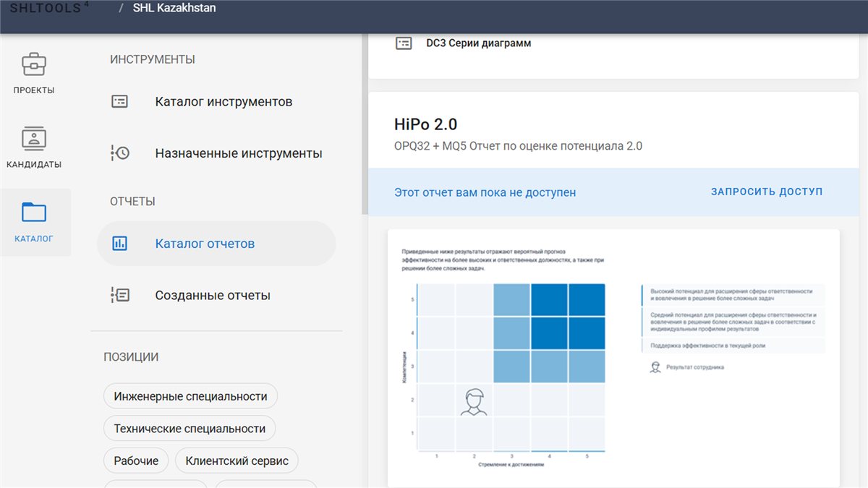Screen dimensions: 868x488
Task: Filter by Технические специальности chip
Action: tap(190, 429)
